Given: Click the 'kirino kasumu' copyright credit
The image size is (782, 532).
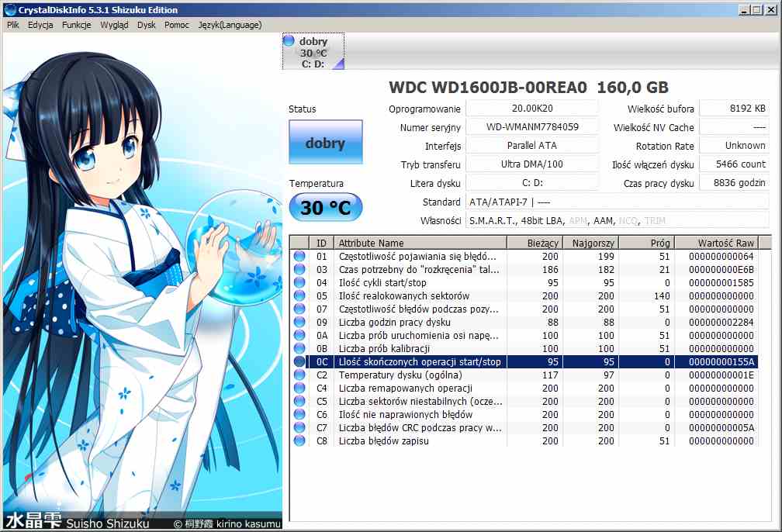Looking at the screenshot, I should click(228, 523).
